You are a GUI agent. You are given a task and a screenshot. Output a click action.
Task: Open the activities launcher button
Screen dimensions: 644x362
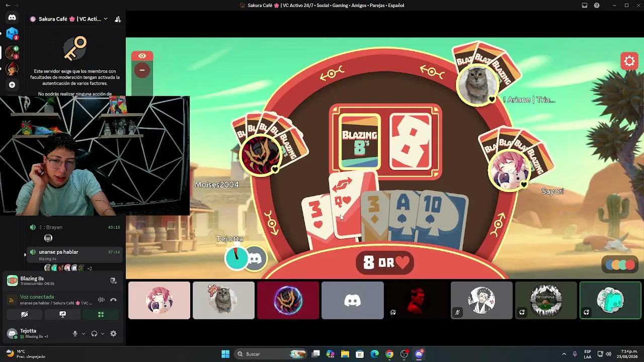(x=101, y=314)
